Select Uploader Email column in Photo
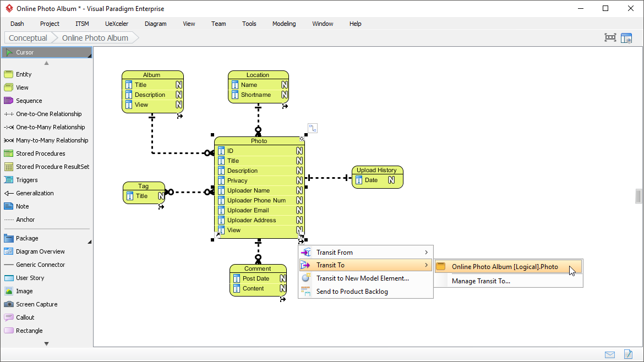The width and height of the screenshot is (644, 362). click(x=259, y=210)
